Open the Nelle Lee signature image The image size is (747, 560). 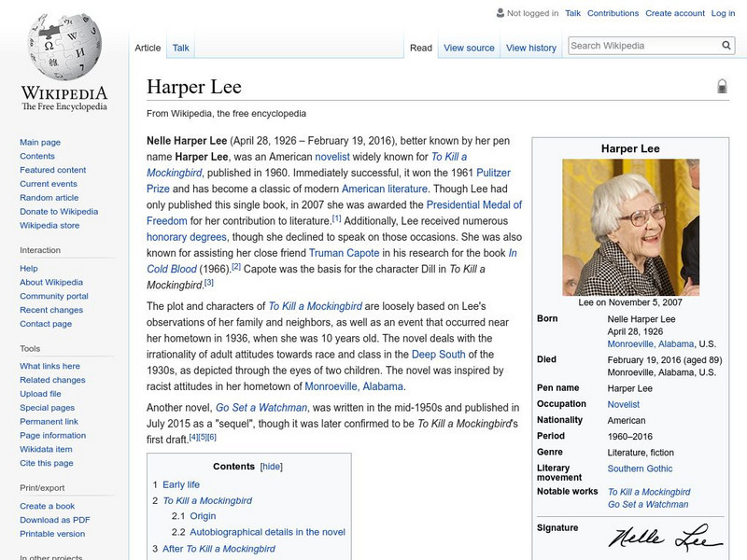[666, 537]
